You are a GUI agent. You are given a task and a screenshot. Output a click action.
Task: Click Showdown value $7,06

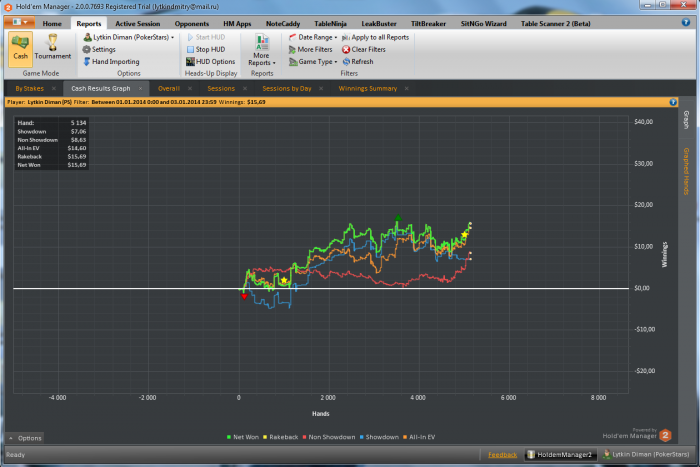pyautogui.click(x=79, y=132)
